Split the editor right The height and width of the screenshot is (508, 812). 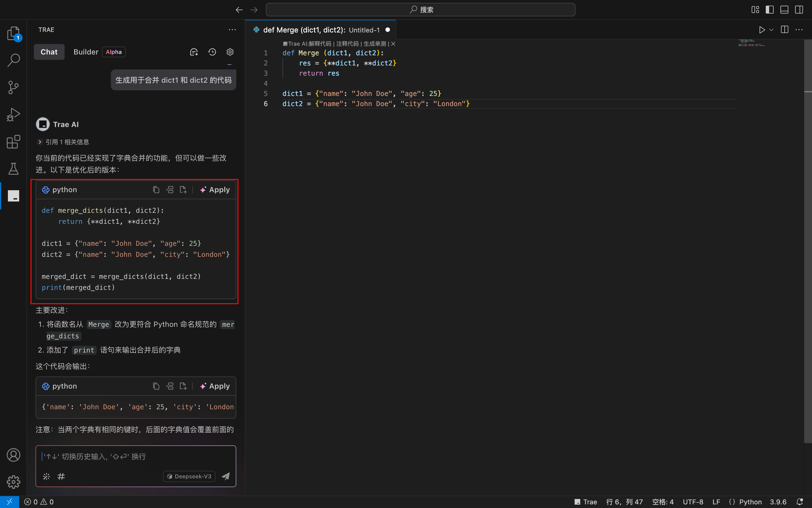784,30
